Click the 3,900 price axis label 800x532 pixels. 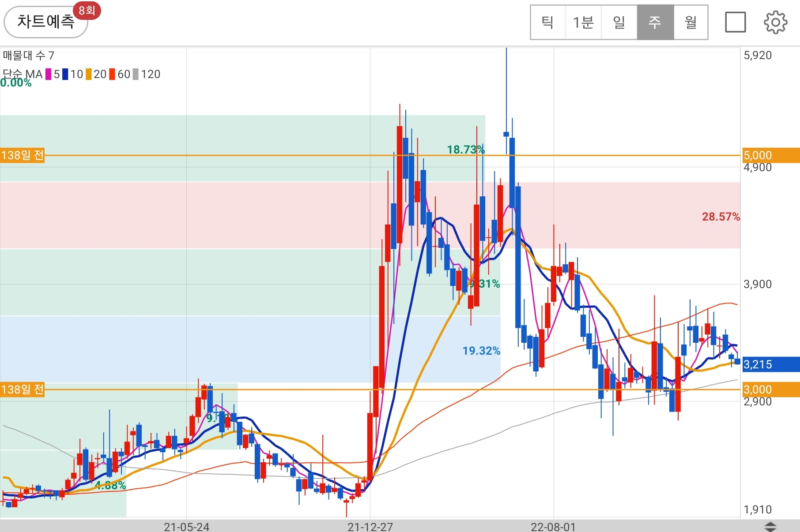pyautogui.click(x=758, y=284)
